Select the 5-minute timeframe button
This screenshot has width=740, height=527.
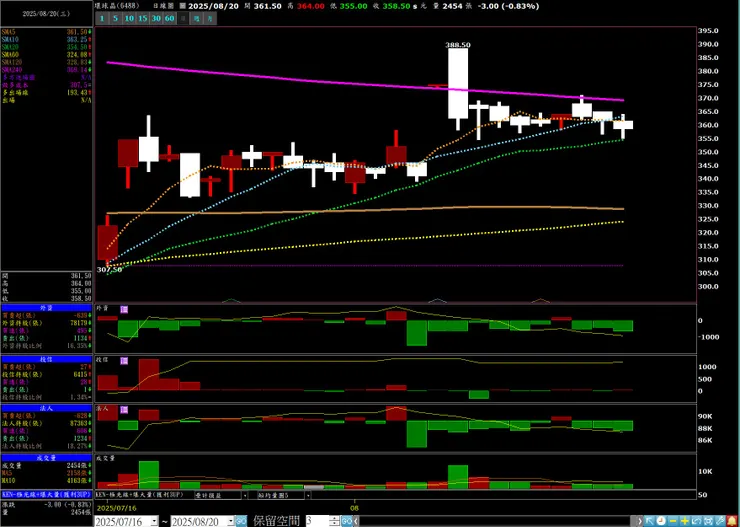(x=115, y=19)
